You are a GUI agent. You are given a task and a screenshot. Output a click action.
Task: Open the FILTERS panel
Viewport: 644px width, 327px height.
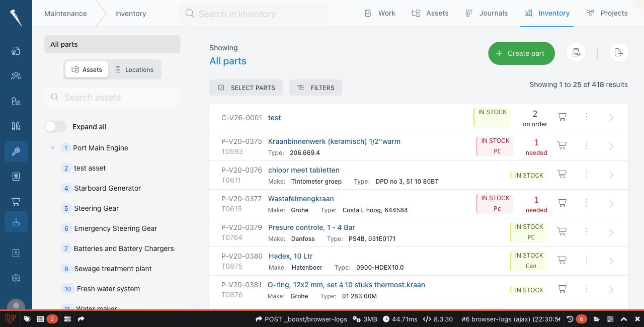315,88
